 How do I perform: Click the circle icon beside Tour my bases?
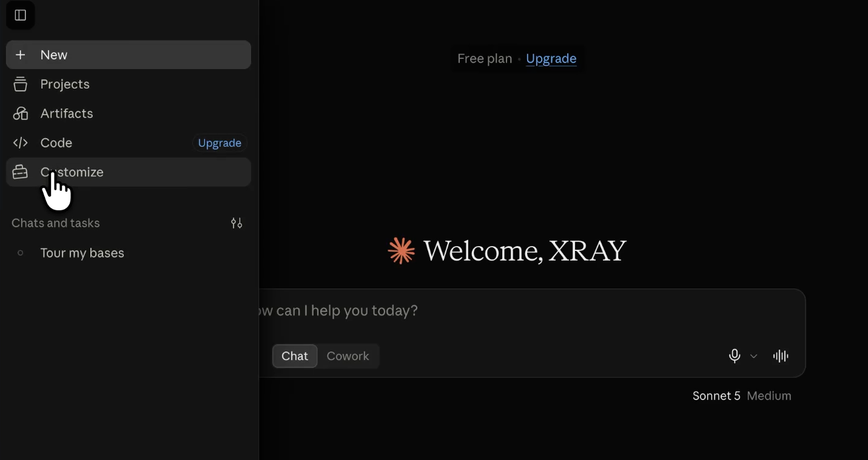(x=20, y=253)
